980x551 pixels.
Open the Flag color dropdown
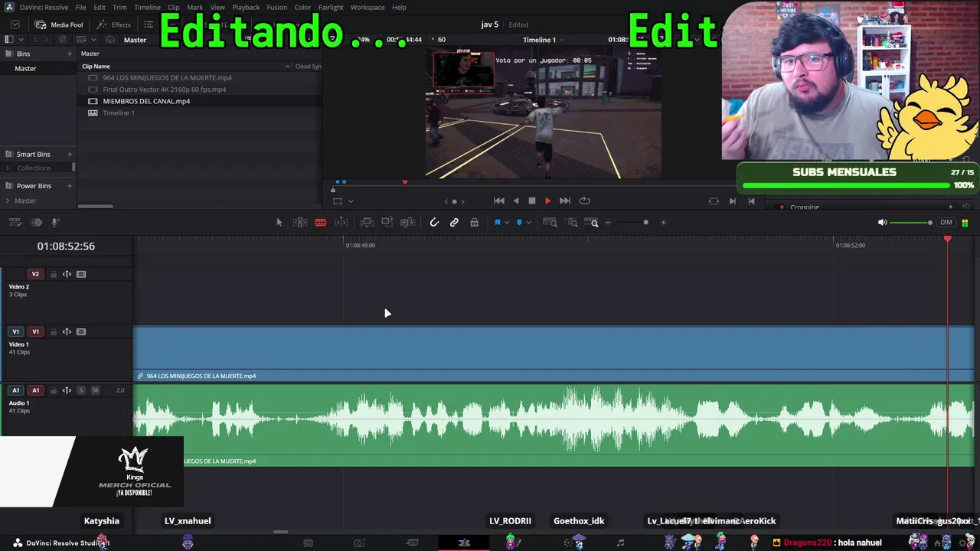coord(507,223)
